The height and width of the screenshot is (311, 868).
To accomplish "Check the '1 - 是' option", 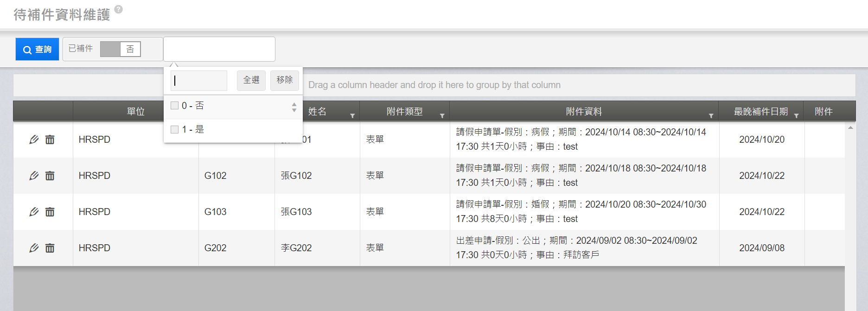I will [x=175, y=129].
